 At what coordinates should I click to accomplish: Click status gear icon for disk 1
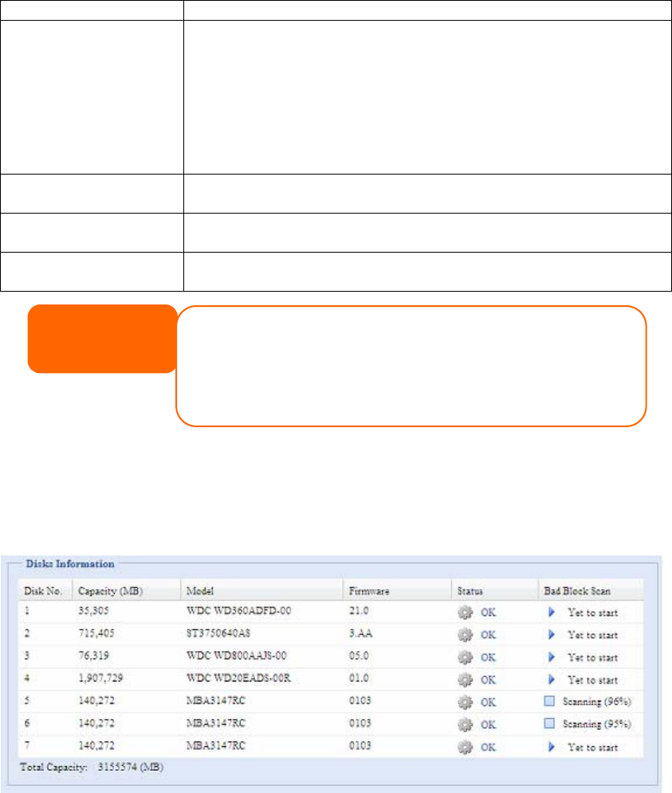pyautogui.click(x=465, y=612)
